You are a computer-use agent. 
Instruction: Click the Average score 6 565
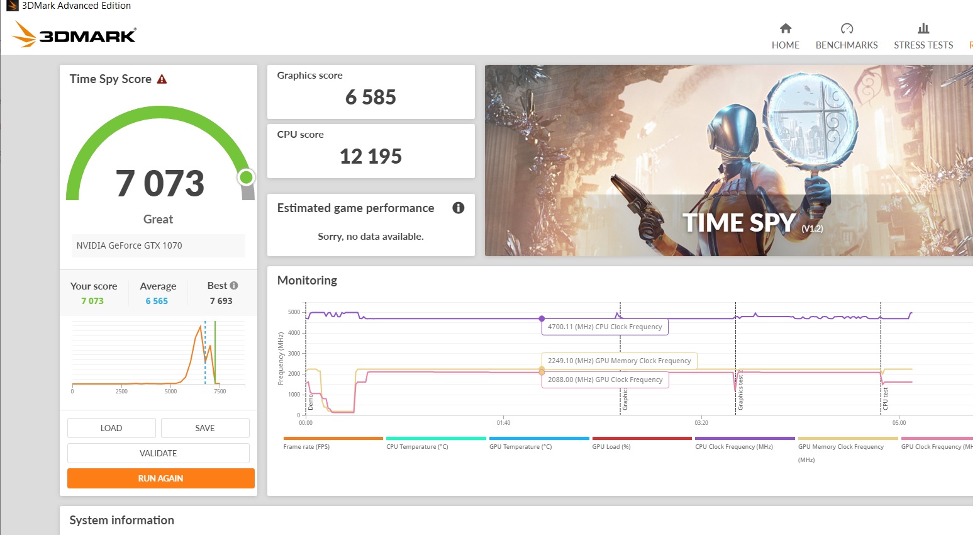(x=157, y=301)
